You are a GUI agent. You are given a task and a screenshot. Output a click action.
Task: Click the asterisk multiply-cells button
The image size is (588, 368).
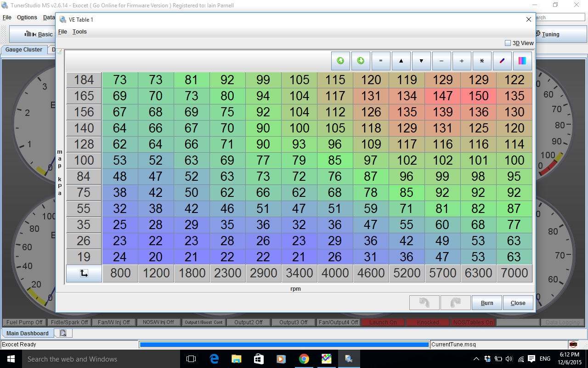(482, 61)
